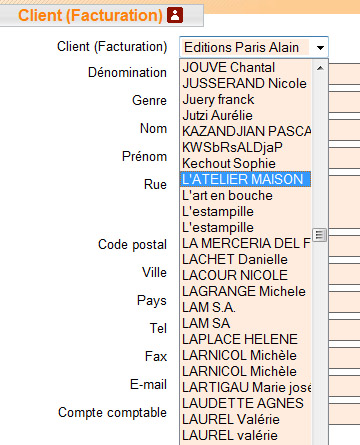
Task: Click the red person icon beside Client (Facturation)
Action: tap(175, 15)
